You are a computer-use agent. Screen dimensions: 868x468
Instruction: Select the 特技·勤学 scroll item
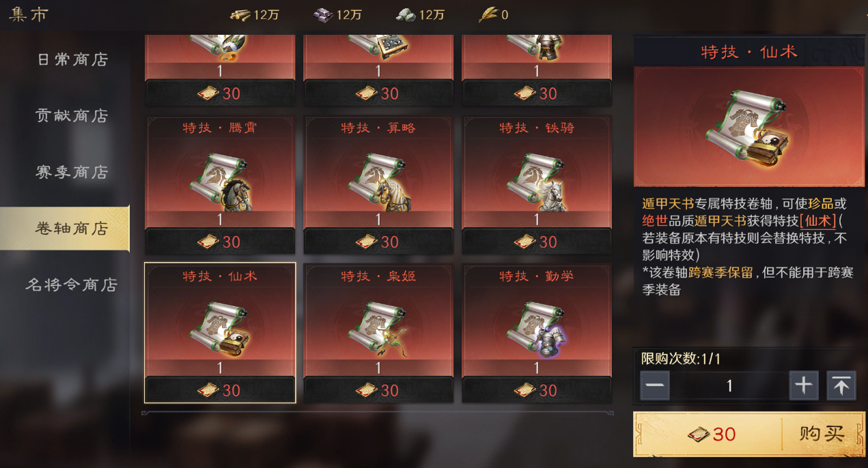click(537, 332)
